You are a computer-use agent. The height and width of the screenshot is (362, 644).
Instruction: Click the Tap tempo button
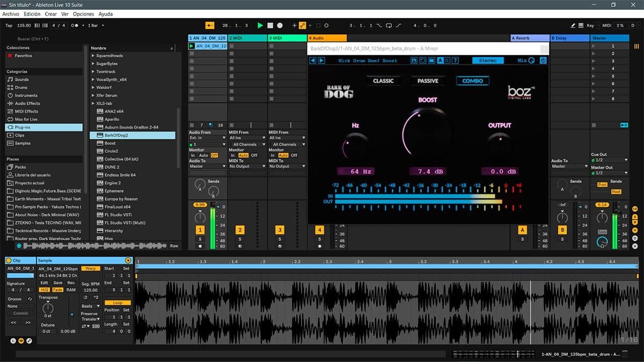tap(9, 25)
